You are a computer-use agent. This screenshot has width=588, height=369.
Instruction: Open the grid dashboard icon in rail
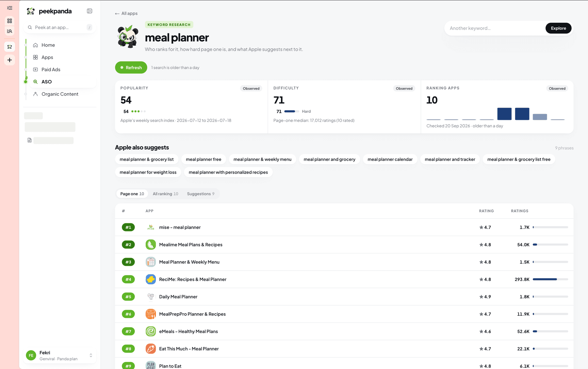point(10,21)
